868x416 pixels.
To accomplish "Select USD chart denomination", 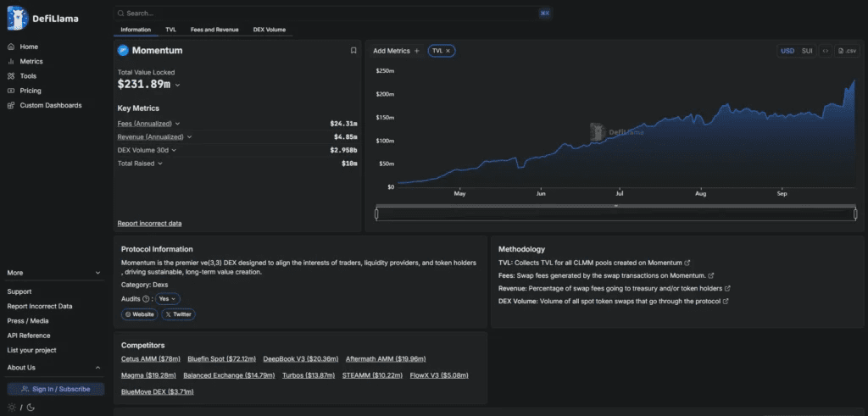I will point(787,51).
